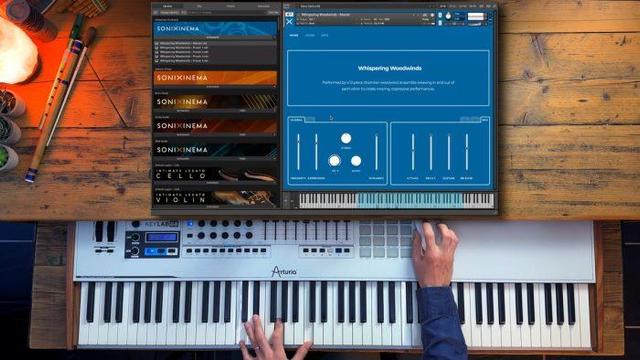Switch to the Files tab in Kontakt browser
Screen dimensions: 640x360
[x=199, y=6]
